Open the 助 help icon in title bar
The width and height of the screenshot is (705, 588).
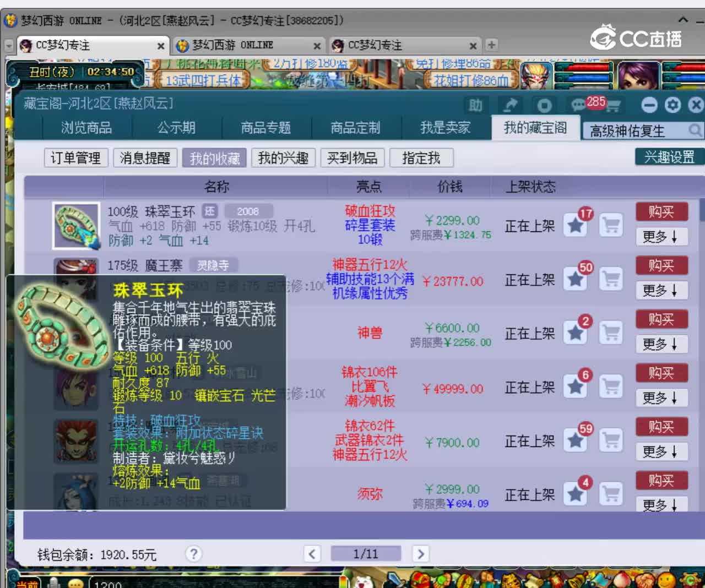pyautogui.click(x=476, y=105)
